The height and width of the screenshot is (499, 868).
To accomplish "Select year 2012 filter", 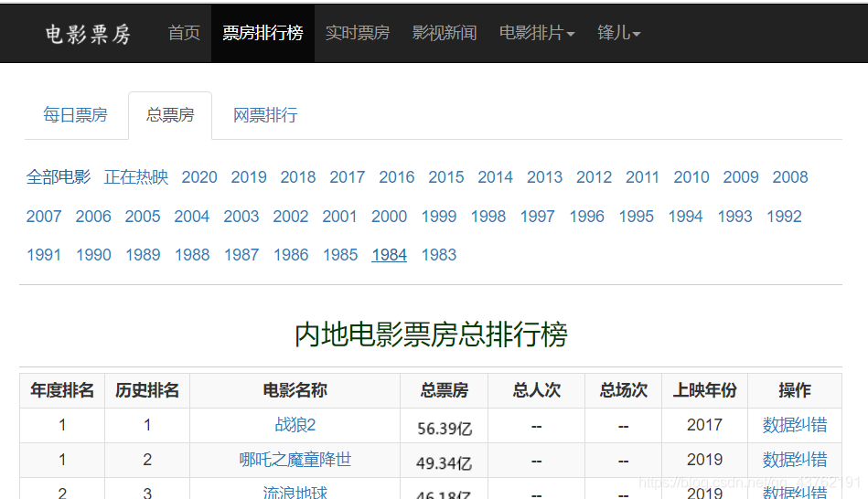I will [594, 177].
